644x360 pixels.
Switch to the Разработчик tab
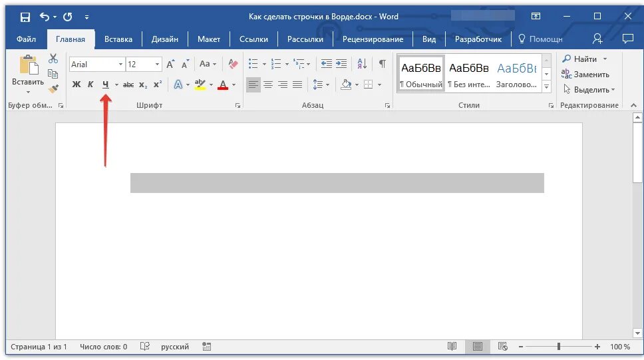[478, 39]
